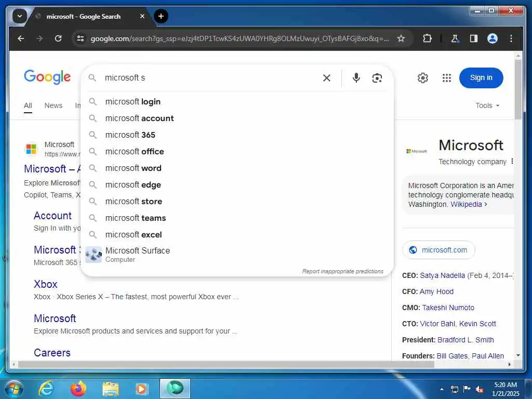Open the Satya Nadella link
532x399 pixels.
[x=443, y=275]
